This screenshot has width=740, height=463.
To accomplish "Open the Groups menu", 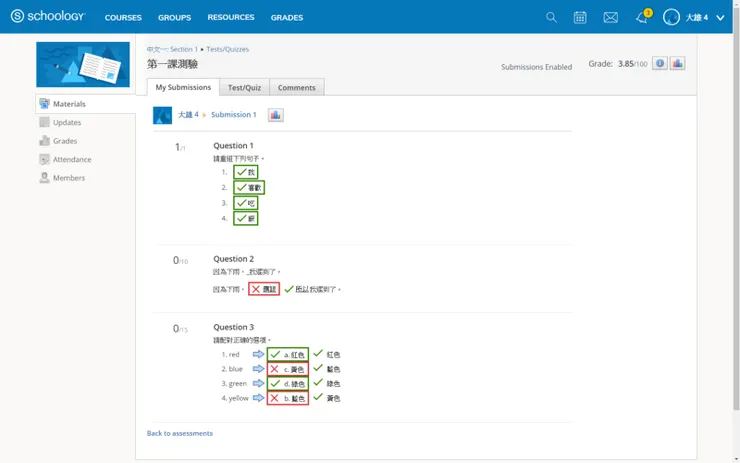I will tap(174, 18).
